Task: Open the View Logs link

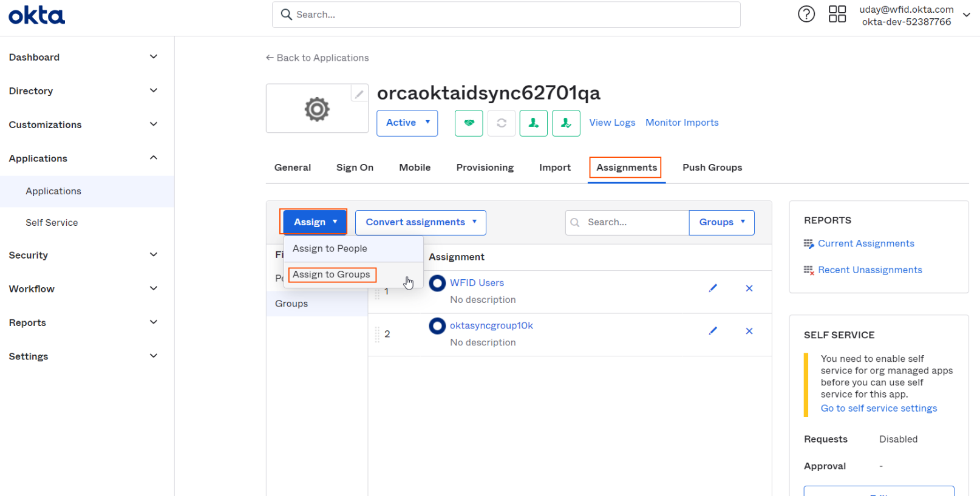Action: click(x=612, y=123)
